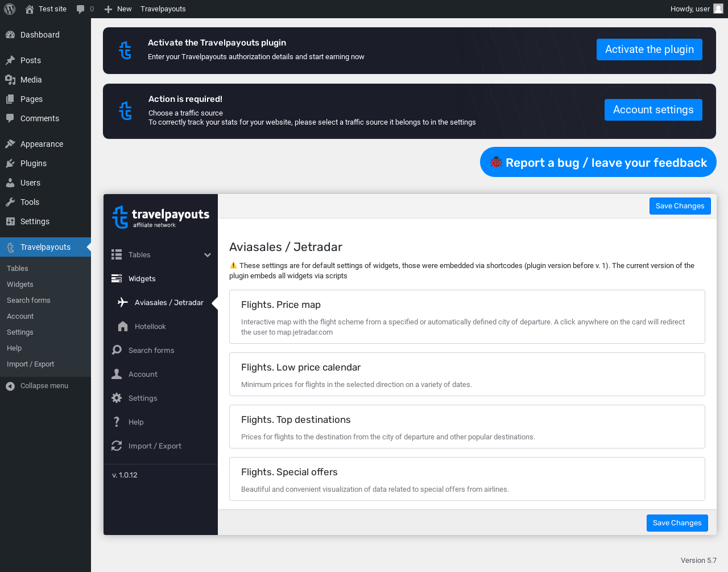Expand the Flights. Price map section
728x572 pixels.
[x=467, y=316]
